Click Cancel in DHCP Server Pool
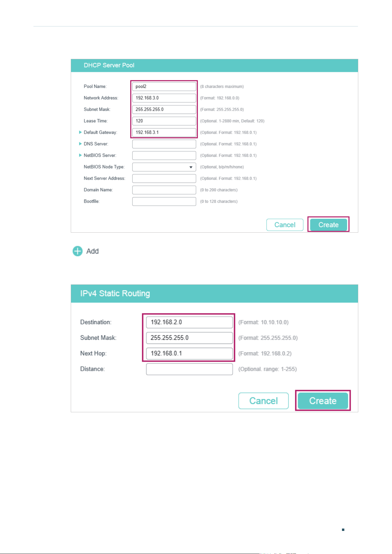The height and width of the screenshot is (554, 392). pyautogui.click(x=285, y=225)
